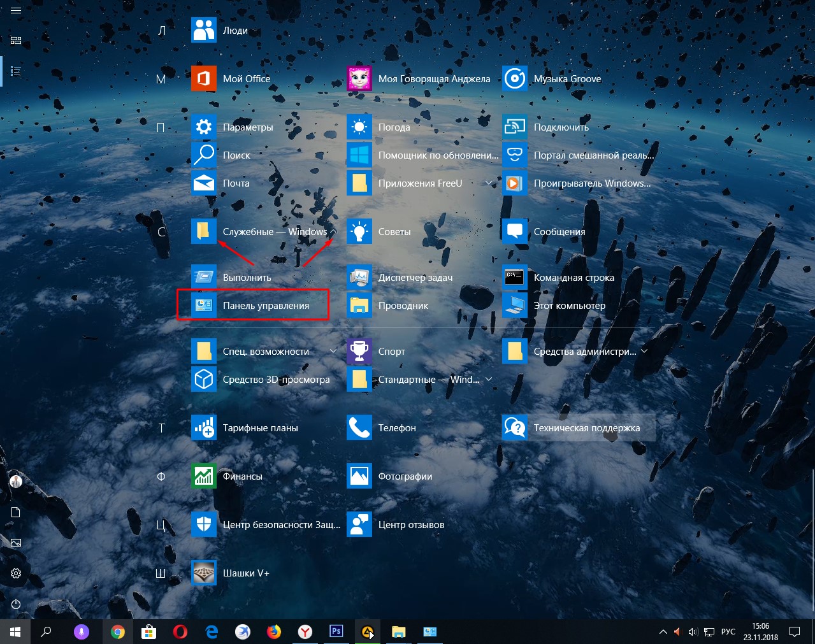Open Средство 3D-просмотра cube icon

tap(204, 379)
